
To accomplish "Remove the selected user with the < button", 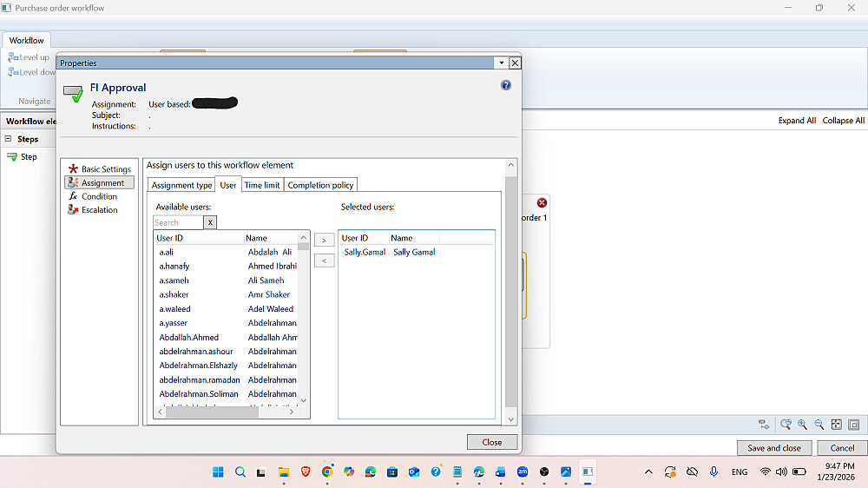I will tap(325, 260).
